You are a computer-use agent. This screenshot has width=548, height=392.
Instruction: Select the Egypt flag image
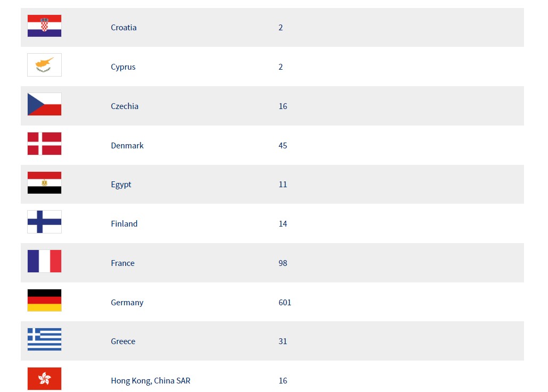44,182
